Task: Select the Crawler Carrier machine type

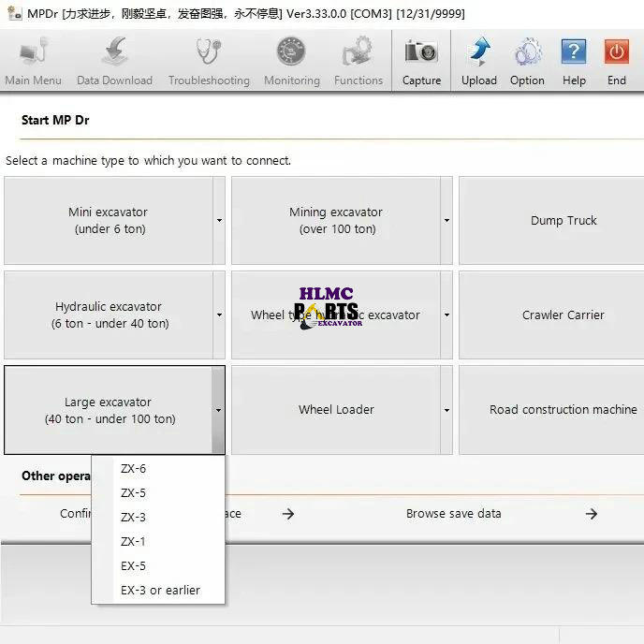Action: (563, 315)
